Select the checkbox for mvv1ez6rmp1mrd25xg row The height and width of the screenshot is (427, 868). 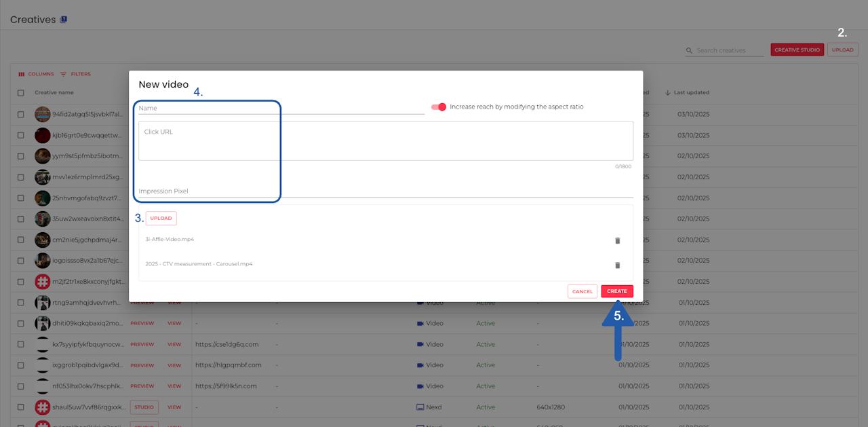(x=21, y=177)
